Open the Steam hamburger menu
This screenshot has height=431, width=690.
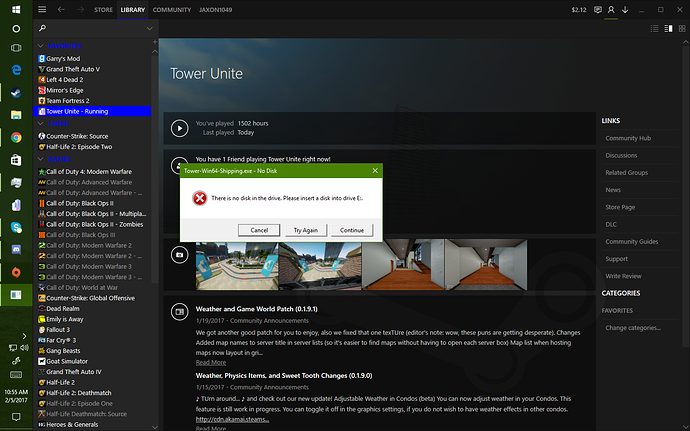point(42,9)
